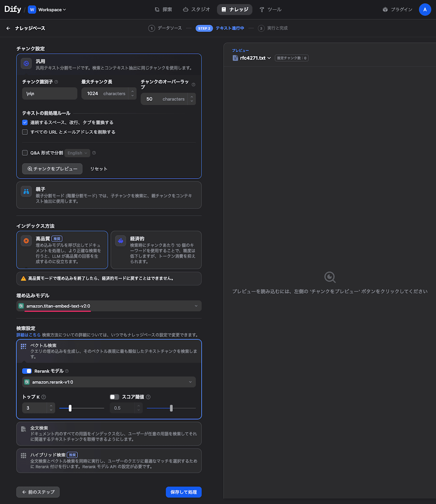The image size is (436, 504).
Task: Click the warning icon in the 高品質モード notice
Action: pyautogui.click(x=24, y=279)
